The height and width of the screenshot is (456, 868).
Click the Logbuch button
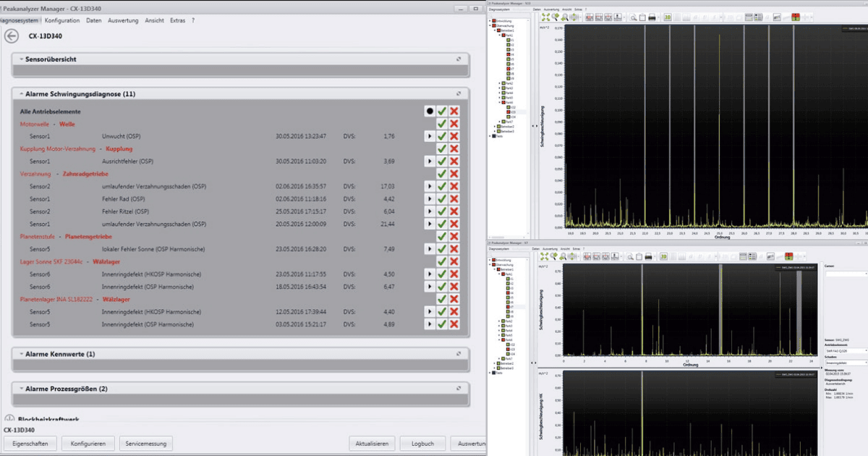[x=422, y=444]
